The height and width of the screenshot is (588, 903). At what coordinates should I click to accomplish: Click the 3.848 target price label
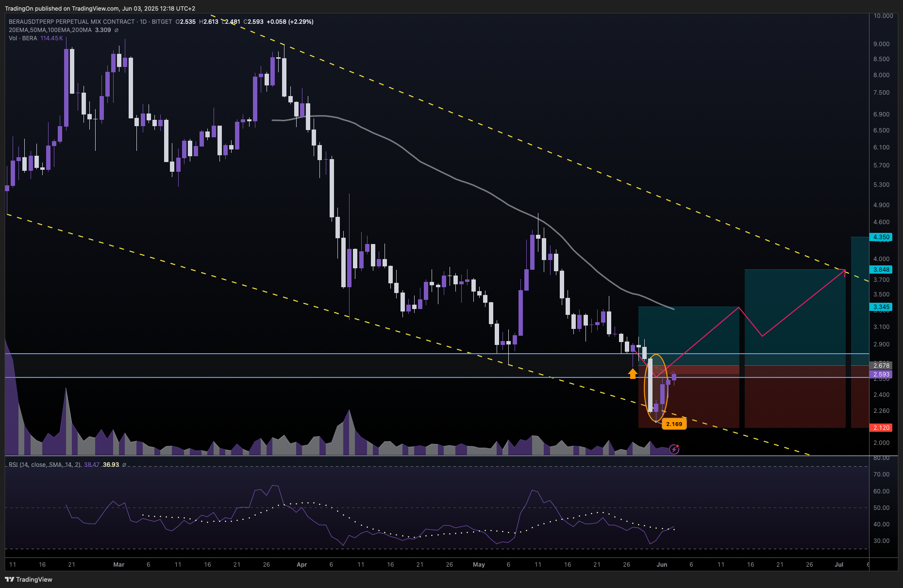(882, 270)
